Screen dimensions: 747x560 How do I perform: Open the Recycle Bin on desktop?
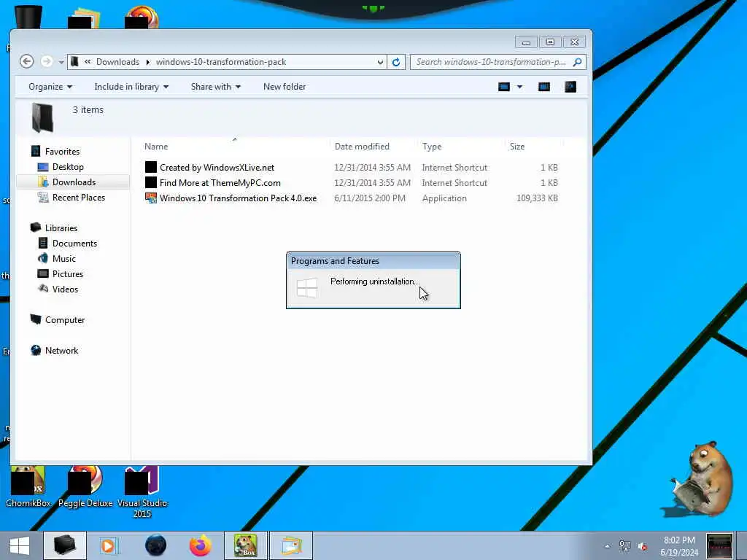[28, 16]
